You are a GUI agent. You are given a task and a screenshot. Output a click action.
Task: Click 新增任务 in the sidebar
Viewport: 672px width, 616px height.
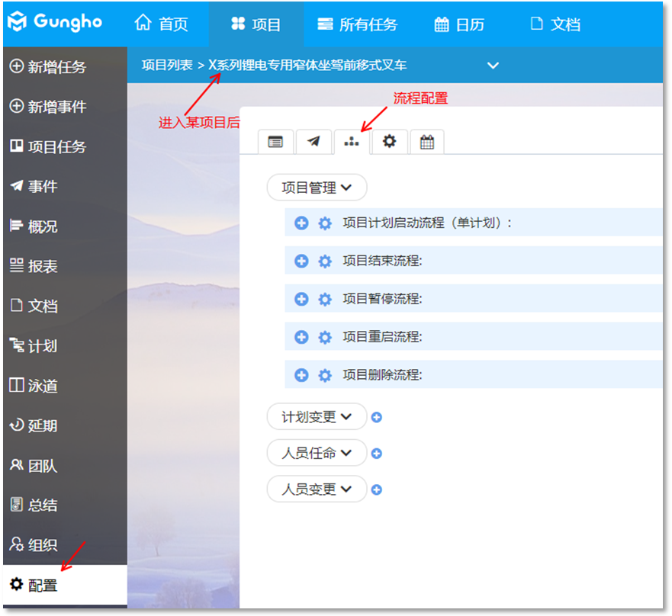(48, 67)
